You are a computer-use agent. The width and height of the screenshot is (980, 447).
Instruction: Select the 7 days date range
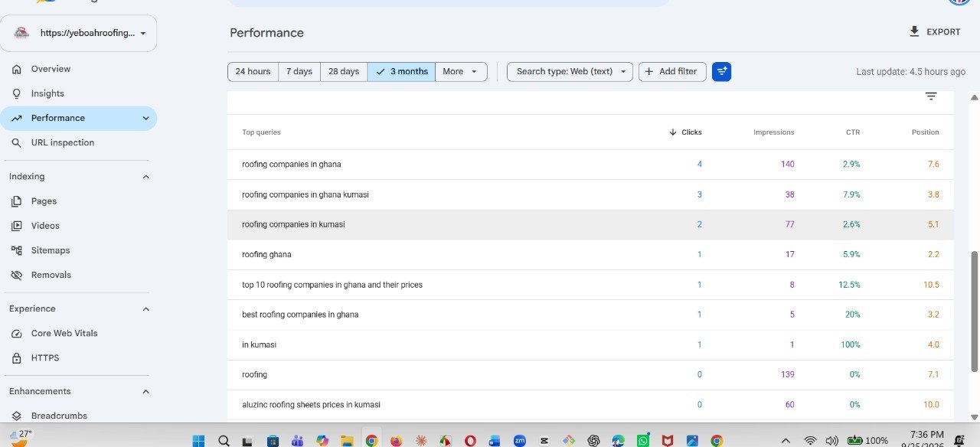pyautogui.click(x=299, y=72)
